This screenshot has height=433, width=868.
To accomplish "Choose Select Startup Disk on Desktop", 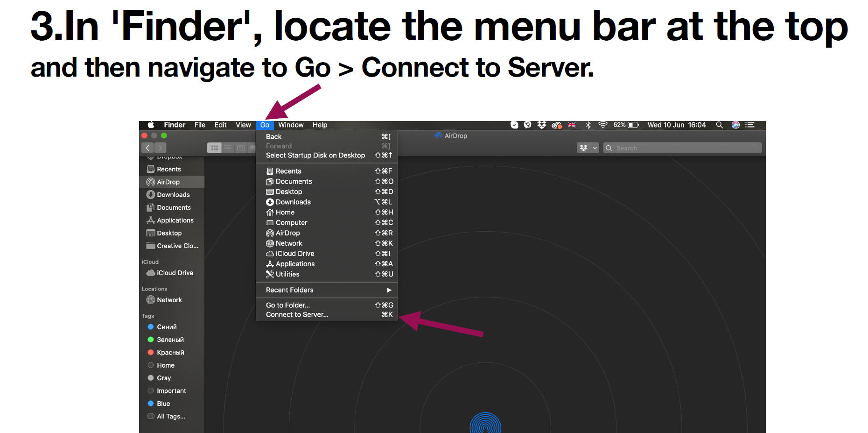I will click(x=327, y=155).
